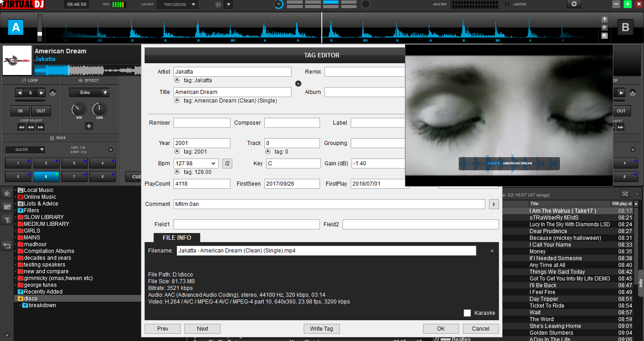The image size is (644, 341).
Task: Toggle the Karaoke checkbox
Action: (x=467, y=313)
